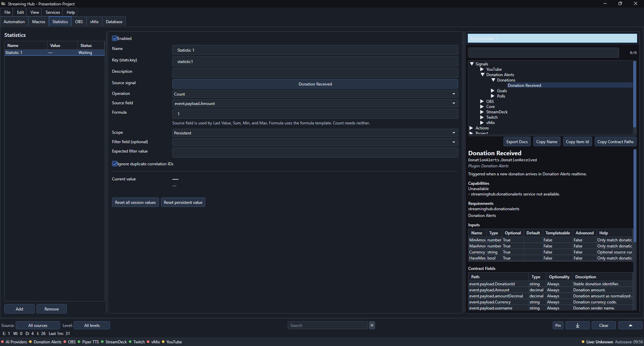Screen dimensions: 644x346
Task: Click the Remove statistic button
Action: pyautogui.click(x=52, y=309)
